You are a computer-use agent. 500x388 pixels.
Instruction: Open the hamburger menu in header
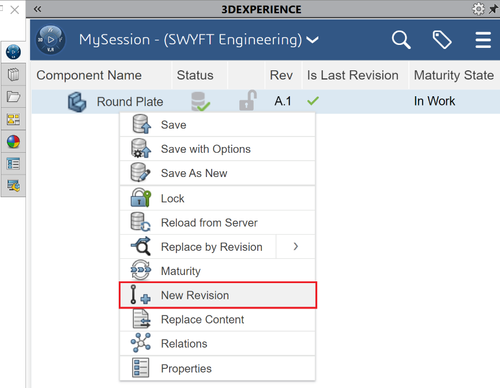483,40
